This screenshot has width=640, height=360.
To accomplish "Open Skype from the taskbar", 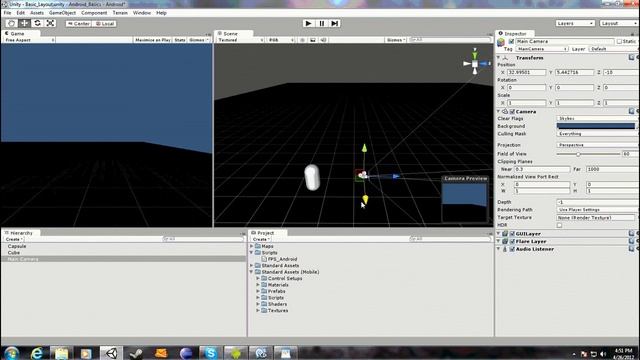I will tap(211, 353).
